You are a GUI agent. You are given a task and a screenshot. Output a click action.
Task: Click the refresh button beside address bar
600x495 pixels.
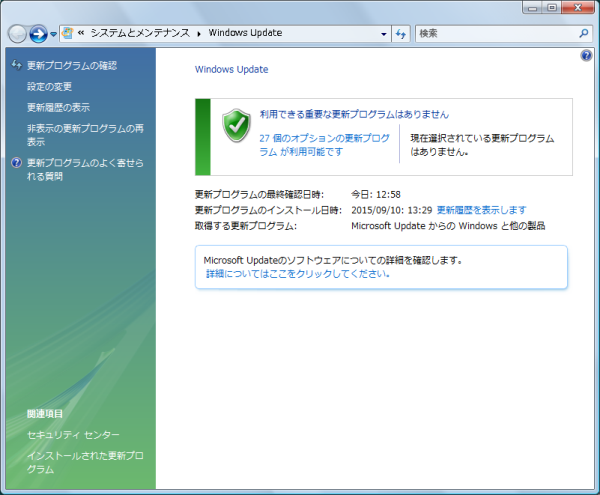click(x=401, y=34)
